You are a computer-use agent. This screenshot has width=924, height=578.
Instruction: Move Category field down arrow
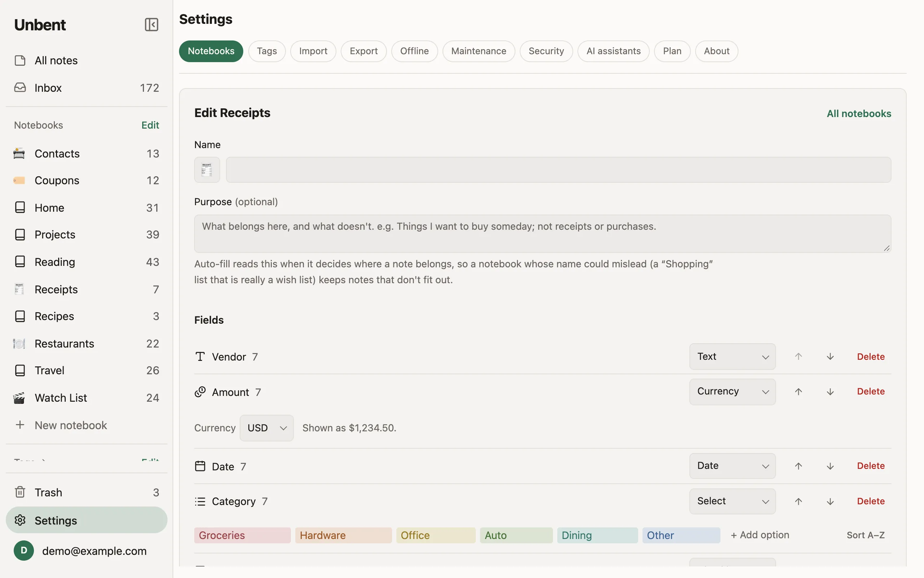830,501
